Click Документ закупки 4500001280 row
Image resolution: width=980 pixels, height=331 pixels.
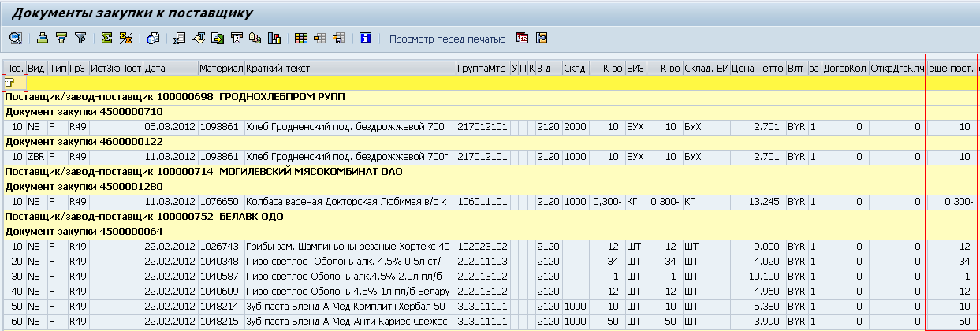tap(490, 187)
